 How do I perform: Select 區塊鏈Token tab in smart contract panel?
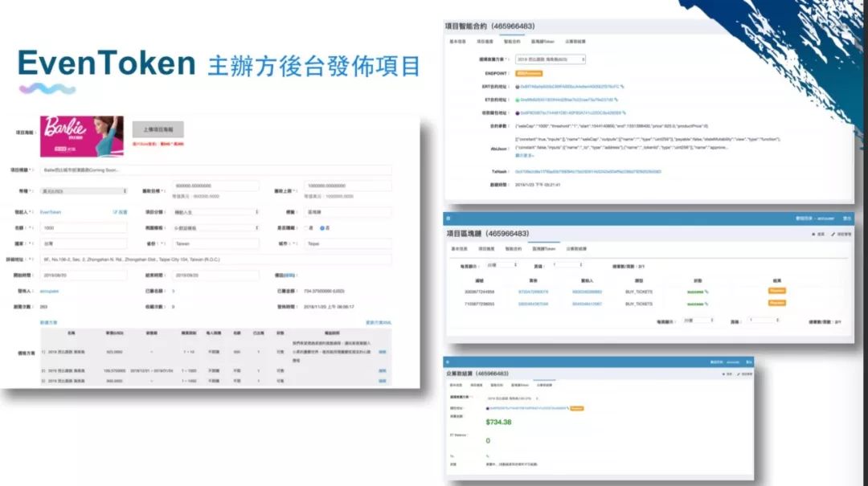[x=542, y=42]
